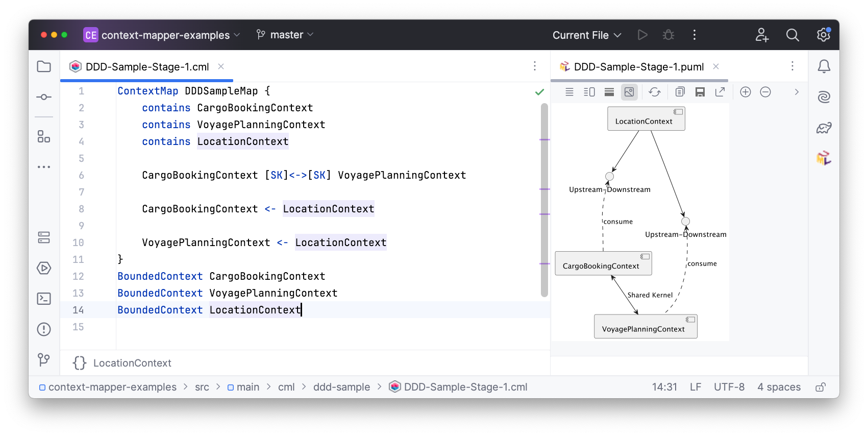Open the More Actions menu in the title bar
This screenshot has width=868, height=436.
pyautogui.click(x=695, y=35)
